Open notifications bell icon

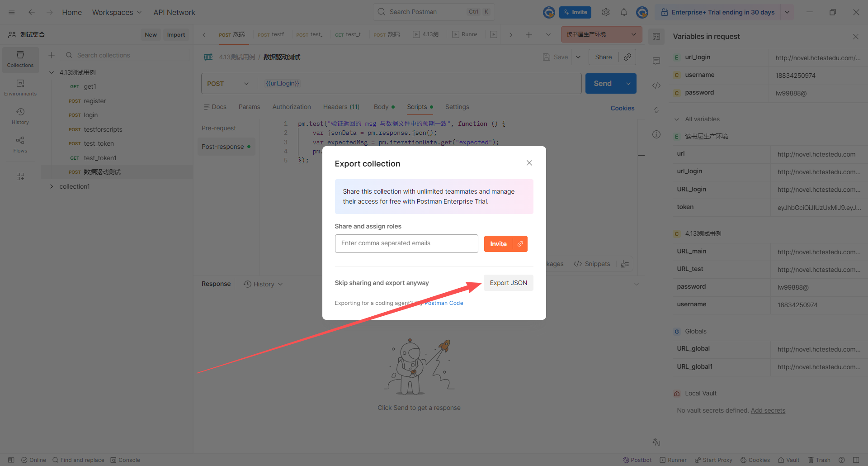tap(624, 12)
